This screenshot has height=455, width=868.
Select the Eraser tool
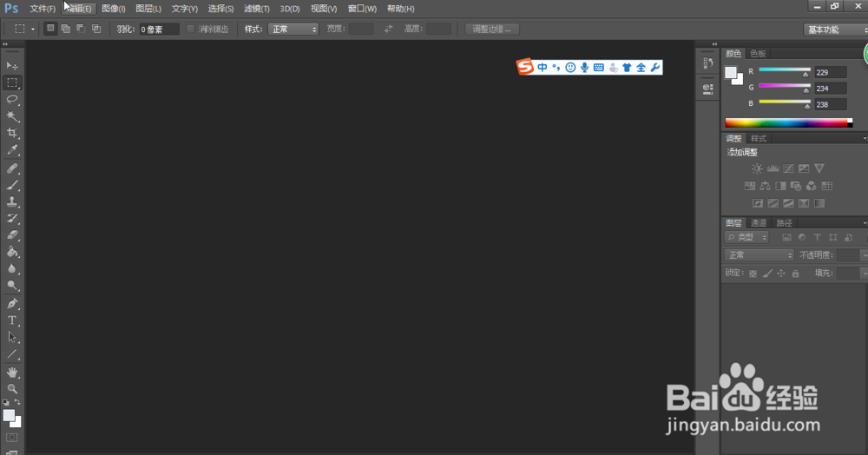coord(11,235)
